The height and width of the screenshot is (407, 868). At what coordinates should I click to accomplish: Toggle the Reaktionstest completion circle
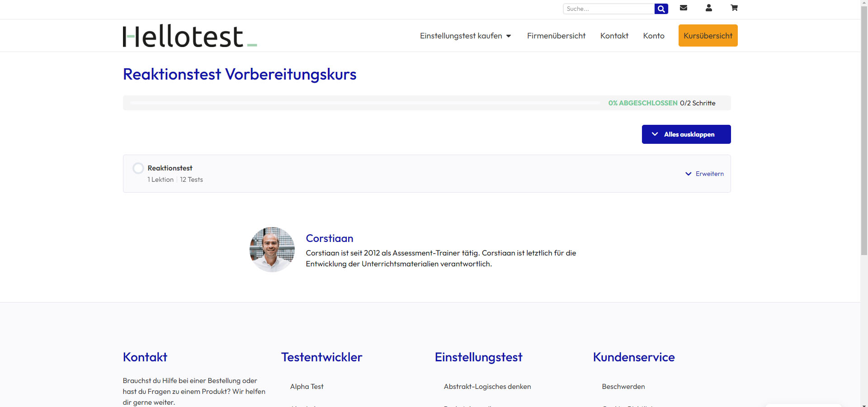pos(138,168)
